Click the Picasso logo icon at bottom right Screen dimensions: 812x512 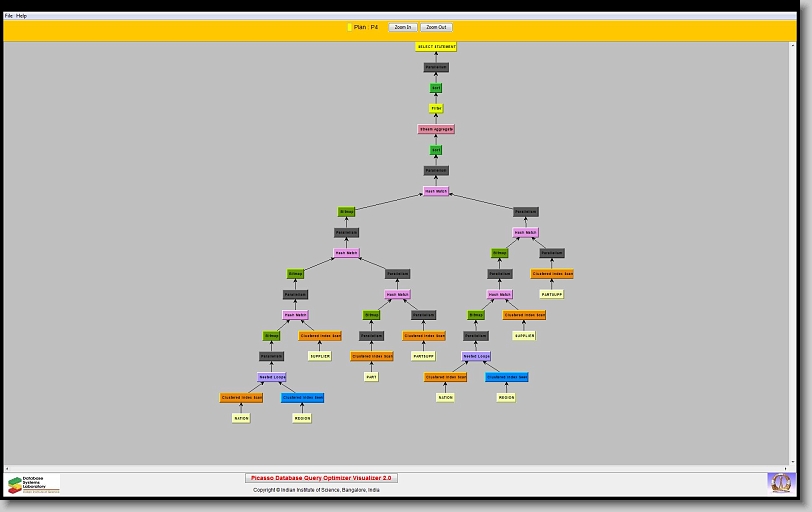pyautogui.click(x=779, y=483)
